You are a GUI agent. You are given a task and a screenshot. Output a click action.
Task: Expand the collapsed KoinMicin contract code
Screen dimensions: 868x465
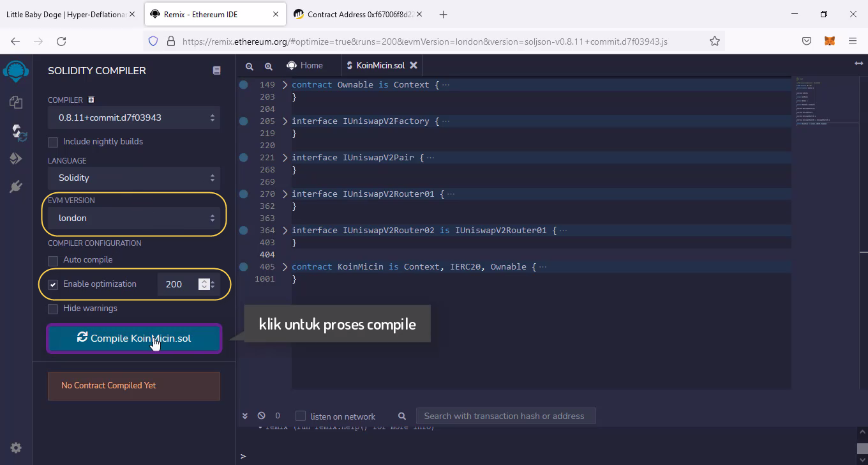pyautogui.click(x=285, y=267)
